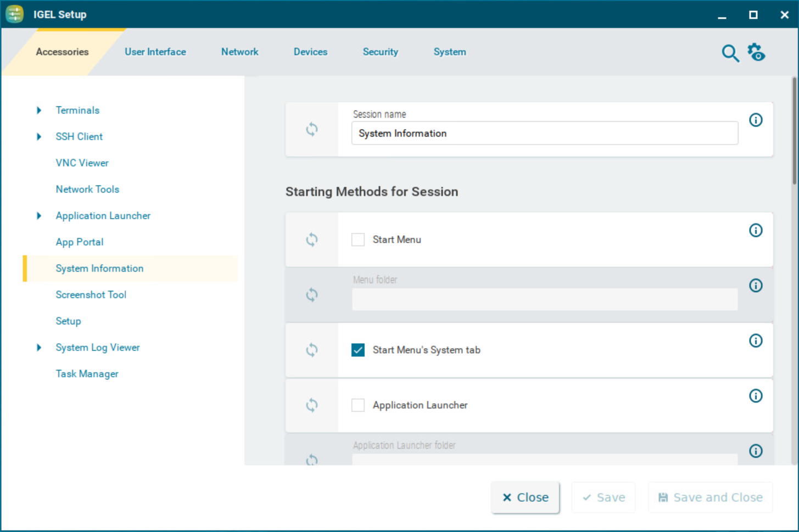Open the Security tab
The width and height of the screenshot is (799, 532).
pyautogui.click(x=380, y=52)
